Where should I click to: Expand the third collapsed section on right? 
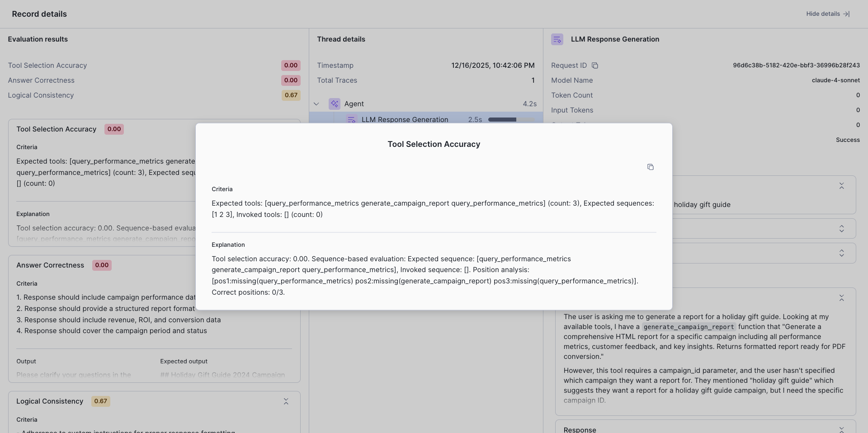tap(841, 253)
